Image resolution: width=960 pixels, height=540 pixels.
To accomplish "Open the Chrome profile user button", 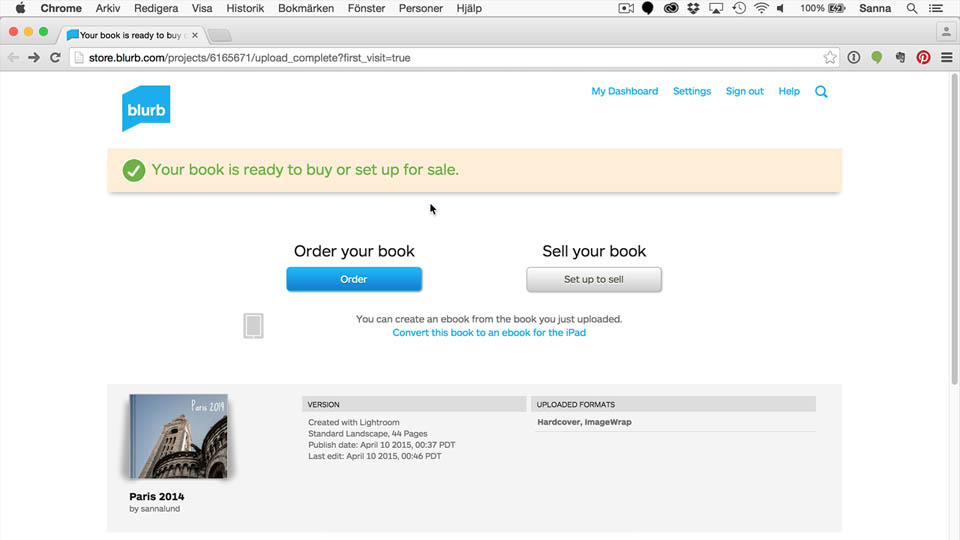I will point(945,32).
